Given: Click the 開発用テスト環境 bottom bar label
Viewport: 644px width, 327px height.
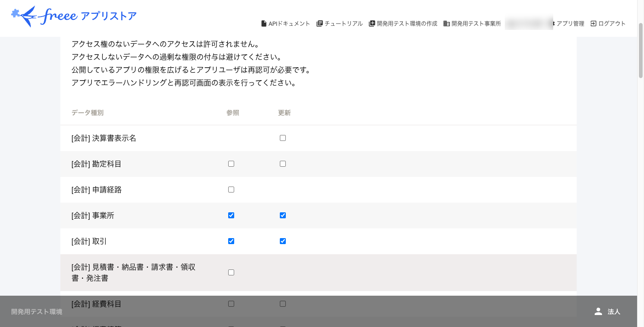Looking at the screenshot, I should pyautogui.click(x=36, y=312).
